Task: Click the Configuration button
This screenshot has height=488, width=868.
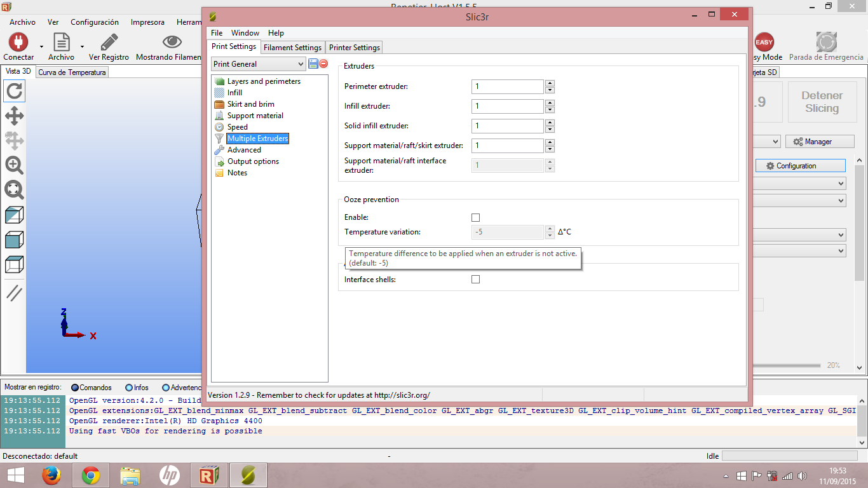Action: 800,166
